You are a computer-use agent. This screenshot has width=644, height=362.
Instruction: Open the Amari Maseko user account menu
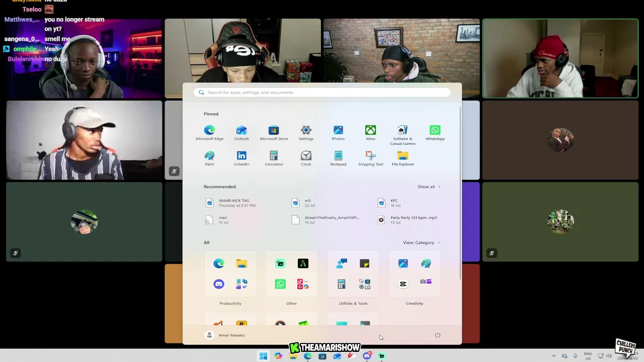225,335
